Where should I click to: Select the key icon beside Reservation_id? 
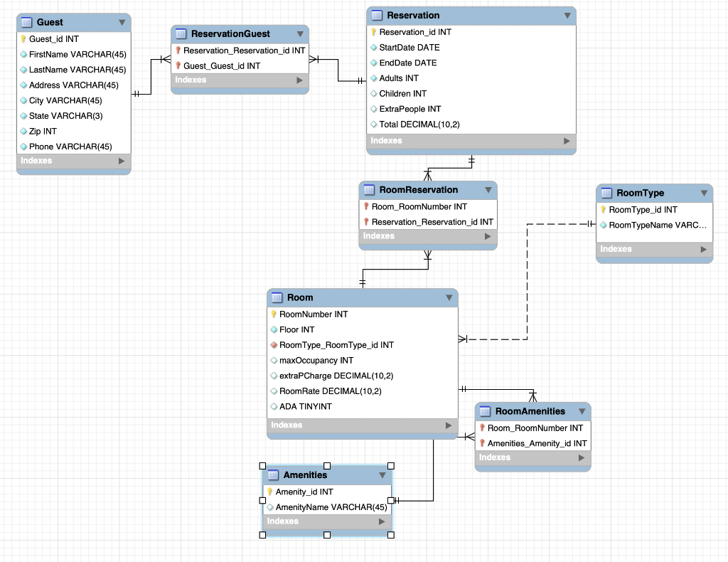[373, 31]
